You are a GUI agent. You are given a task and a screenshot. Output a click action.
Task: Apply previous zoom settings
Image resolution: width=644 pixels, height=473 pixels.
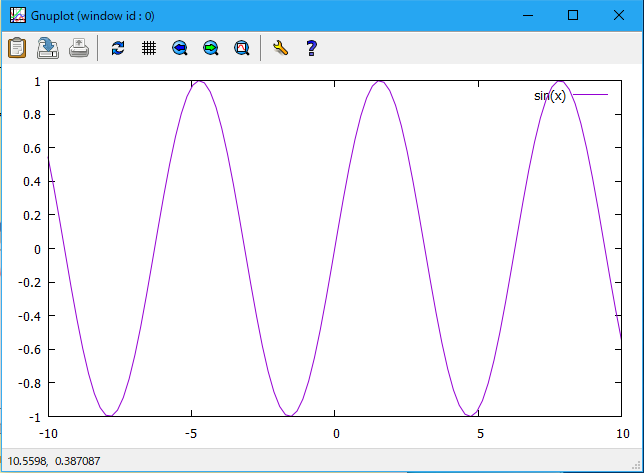pos(180,47)
